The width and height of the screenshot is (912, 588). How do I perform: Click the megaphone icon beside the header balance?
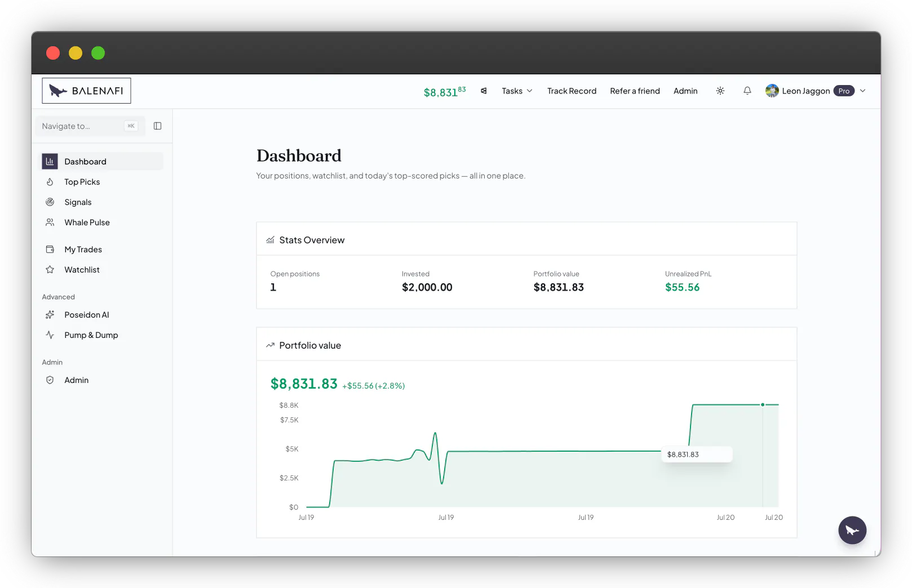484,91
